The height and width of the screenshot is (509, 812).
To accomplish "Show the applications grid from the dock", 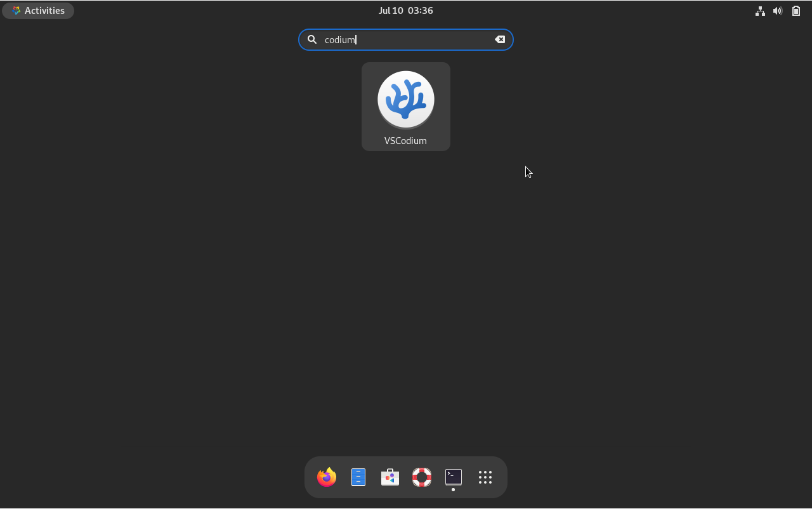I will pos(485,477).
